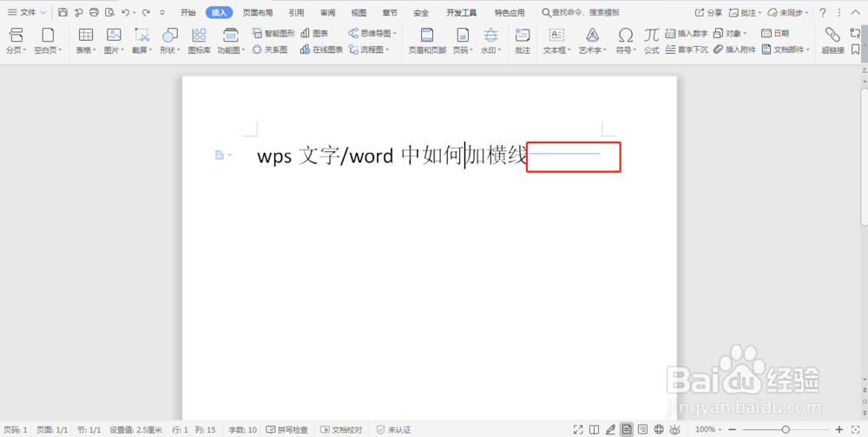This screenshot has height=437, width=868.
Task: Click the search commands field (查找命令)
Action: click(x=581, y=13)
